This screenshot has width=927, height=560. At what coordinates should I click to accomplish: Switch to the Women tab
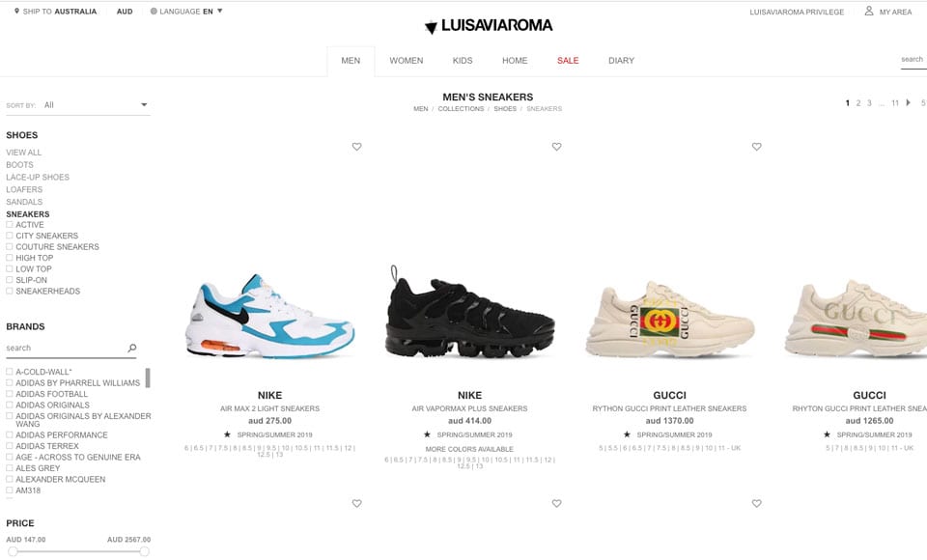[407, 60]
